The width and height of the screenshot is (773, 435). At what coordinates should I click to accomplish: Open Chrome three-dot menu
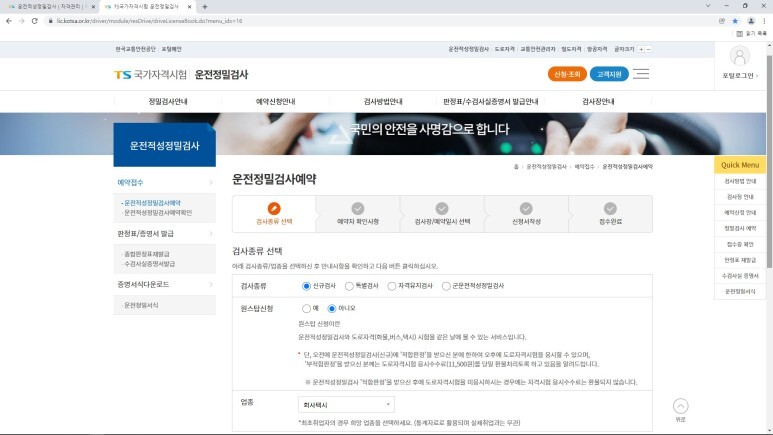[765, 21]
